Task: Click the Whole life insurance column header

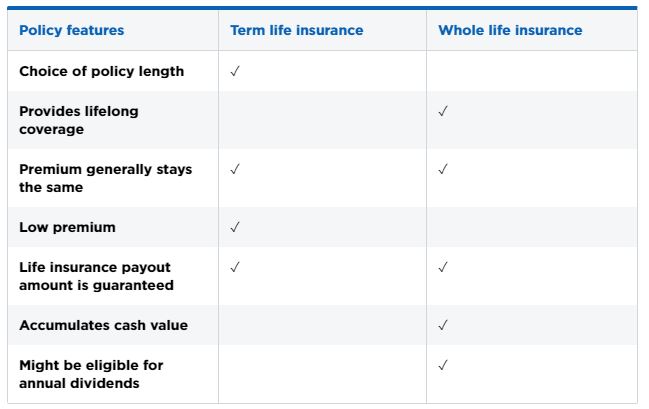Action: (x=510, y=30)
